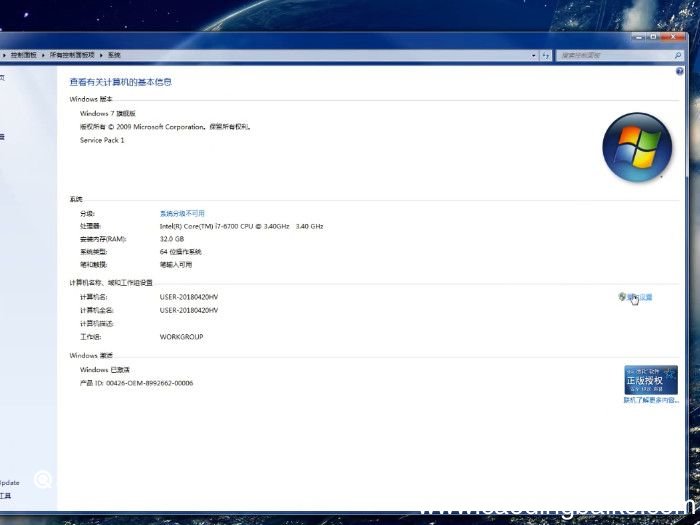Go to 所有控制面板项 in the breadcrumb

click(x=72, y=55)
